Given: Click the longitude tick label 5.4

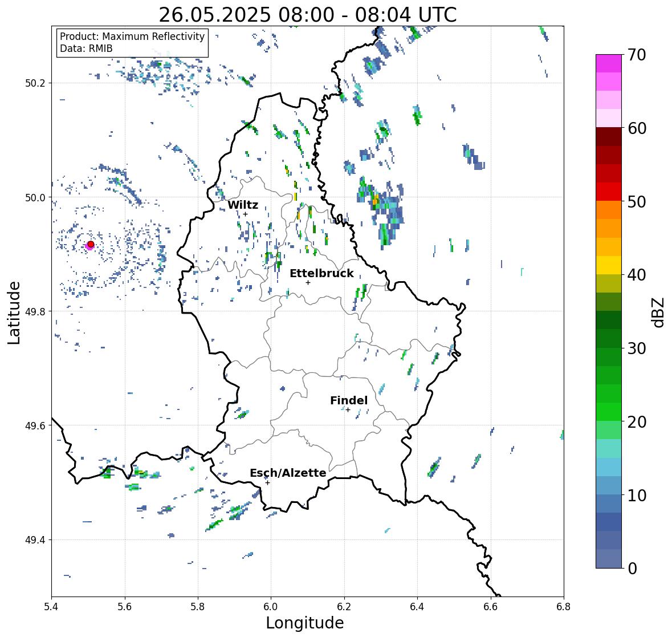Looking at the screenshot, I should pos(51,606).
